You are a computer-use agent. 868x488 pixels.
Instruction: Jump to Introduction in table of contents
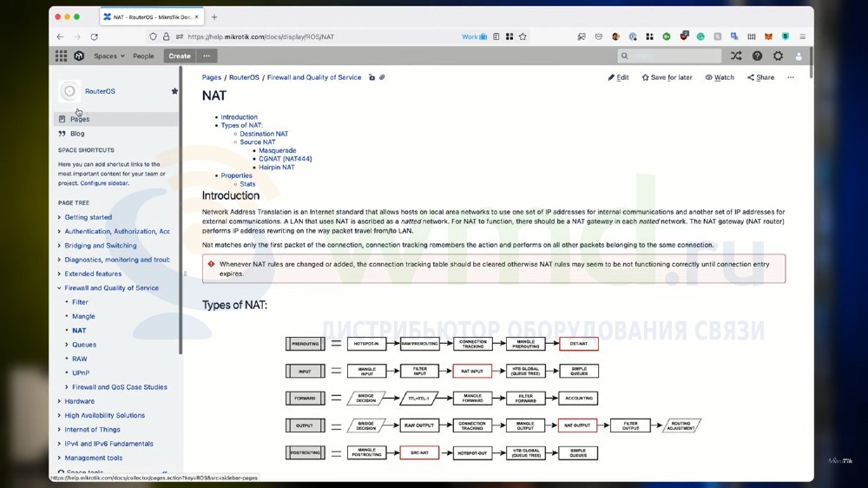point(240,117)
